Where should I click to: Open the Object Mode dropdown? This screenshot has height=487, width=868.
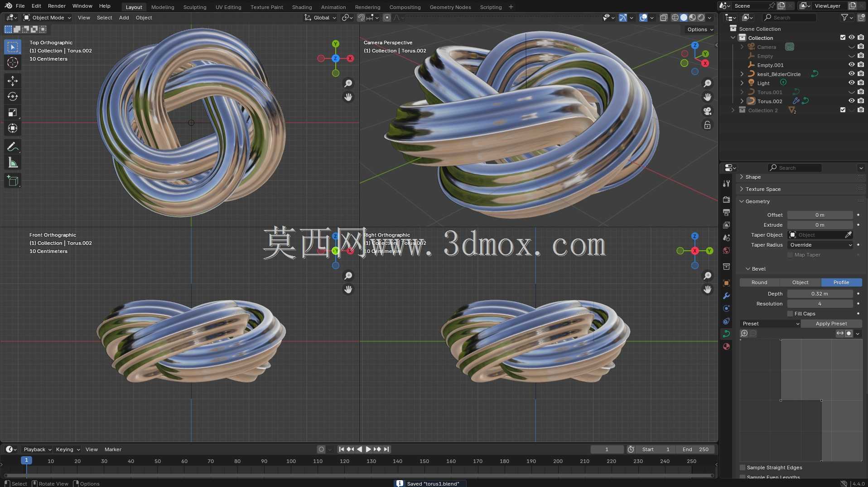click(x=48, y=18)
